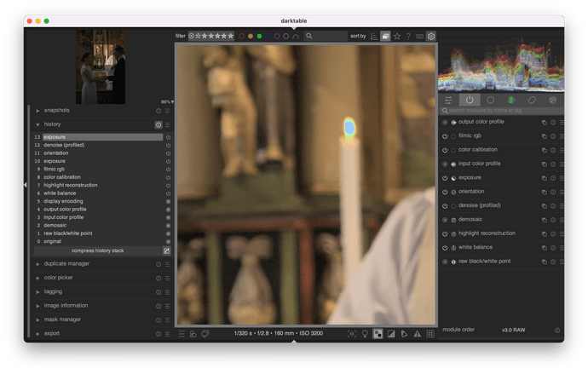
Task: Click the star overlays icon
Action: [x=397, y=36]
